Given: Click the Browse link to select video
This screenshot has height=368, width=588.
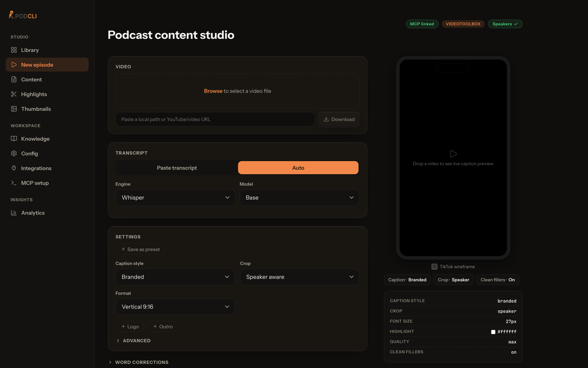Looking at the screenshot, I should tap(213, 91).
